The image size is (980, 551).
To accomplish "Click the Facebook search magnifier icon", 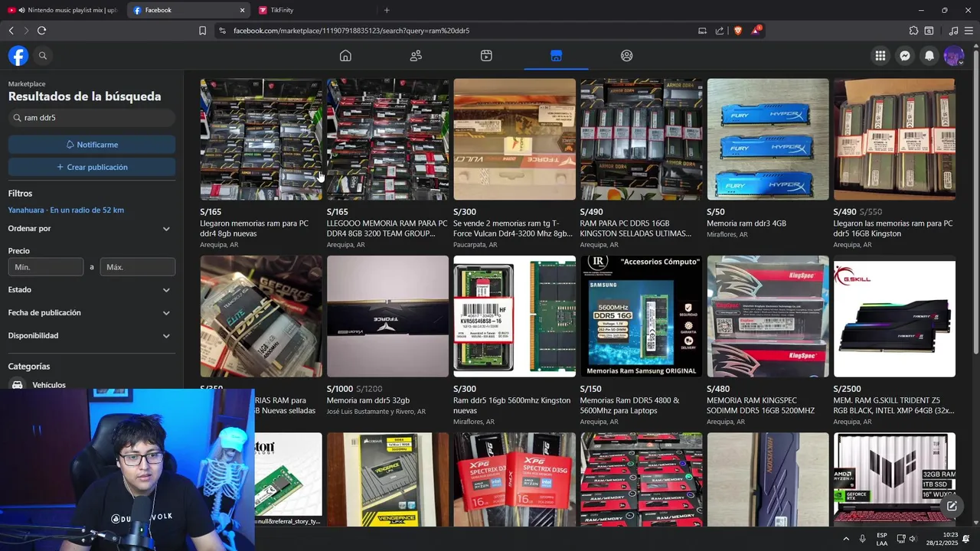I will pyautogui.click(x=43, y=56).
